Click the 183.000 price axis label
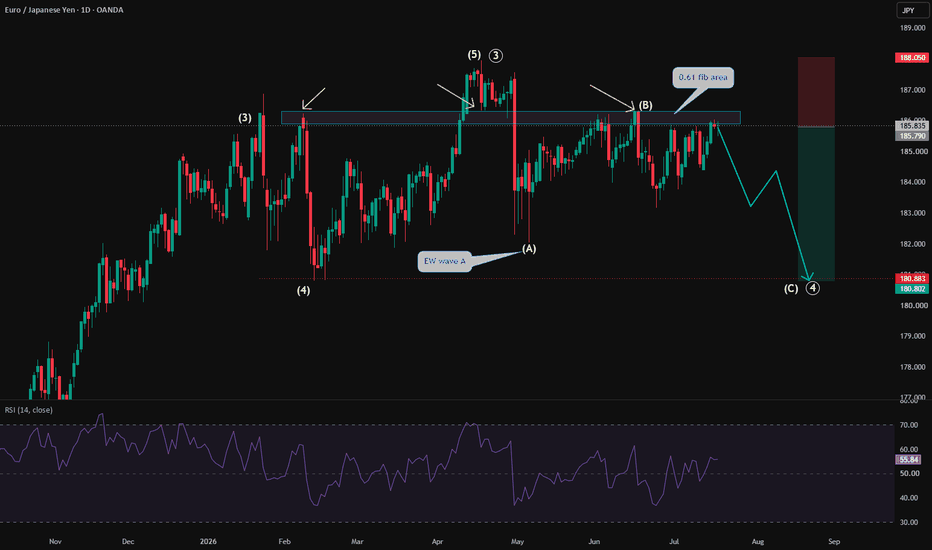The image size is (932, 550). 913,213
